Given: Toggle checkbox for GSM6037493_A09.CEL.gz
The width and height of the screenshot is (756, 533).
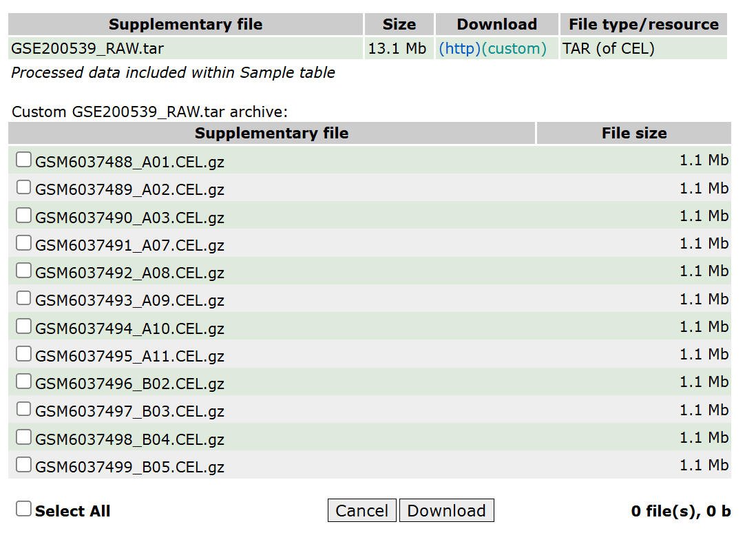Looking at the screenshot, I should (23, 298).
